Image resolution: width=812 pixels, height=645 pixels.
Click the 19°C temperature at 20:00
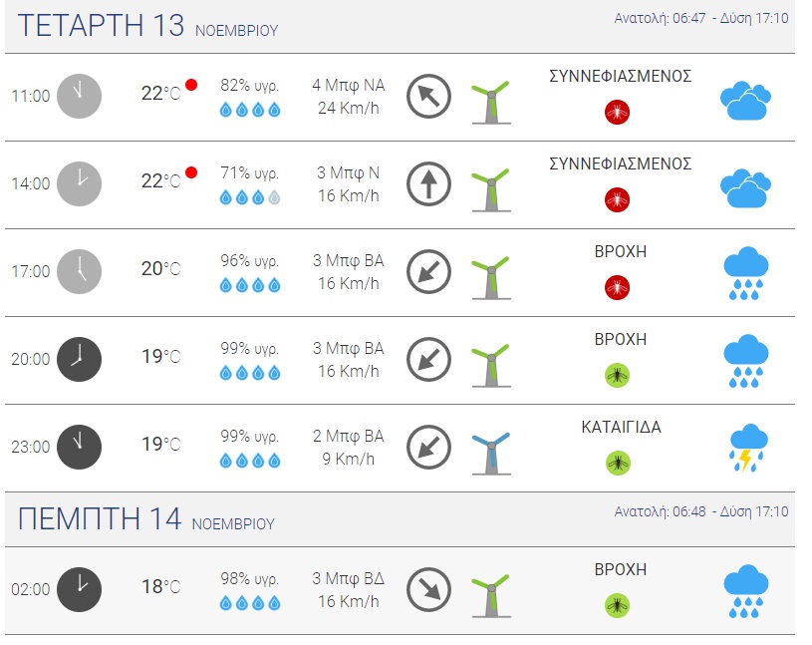coord(160,357)
